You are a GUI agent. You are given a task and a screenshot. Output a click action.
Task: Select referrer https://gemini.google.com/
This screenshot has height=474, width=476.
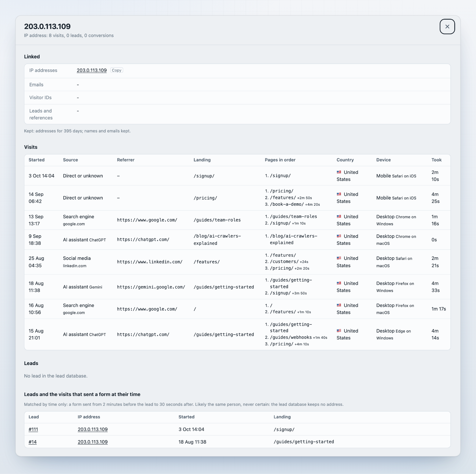[151, 287]
